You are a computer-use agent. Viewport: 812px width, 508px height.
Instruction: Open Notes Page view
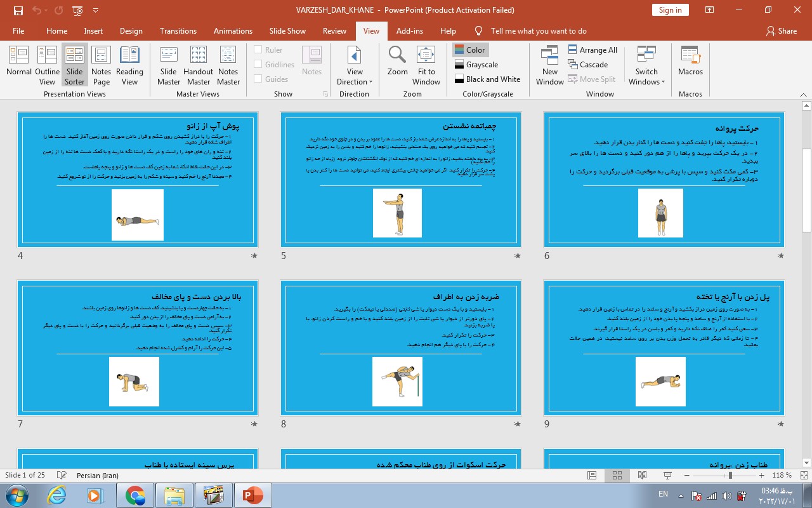tap(101, 64)
